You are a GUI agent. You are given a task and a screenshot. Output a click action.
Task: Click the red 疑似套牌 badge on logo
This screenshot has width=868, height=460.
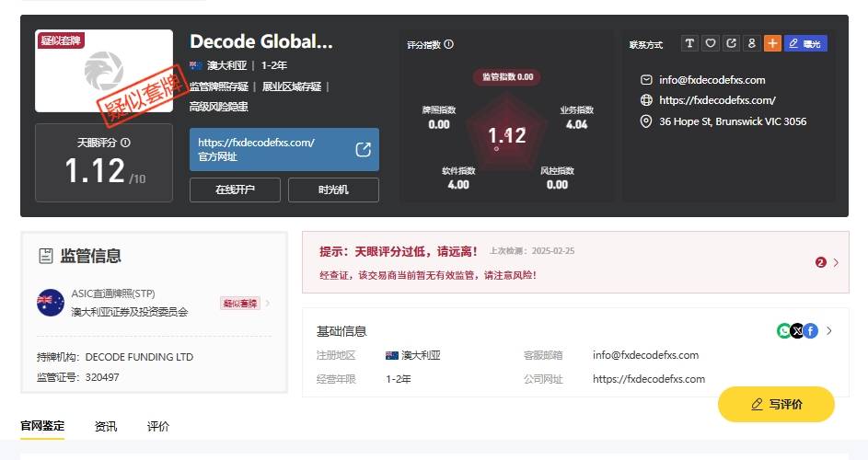pyautogui.click(x=61, y=40)
